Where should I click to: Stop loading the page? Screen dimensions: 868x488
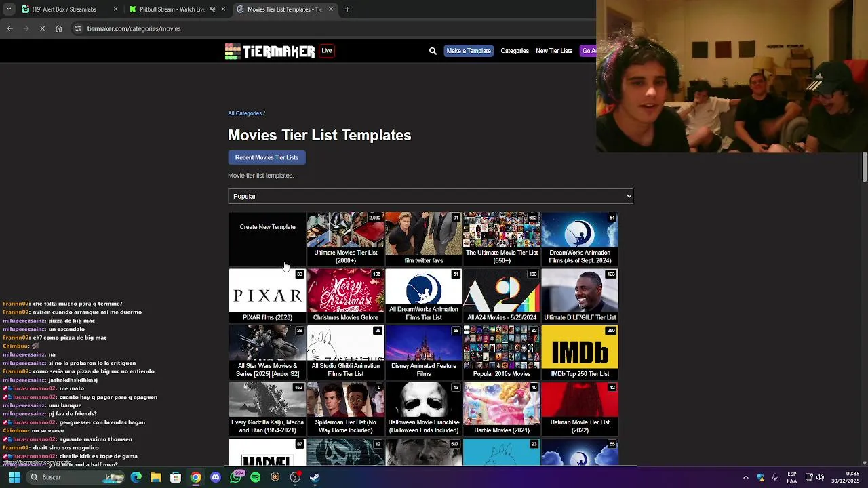point(42,28)
